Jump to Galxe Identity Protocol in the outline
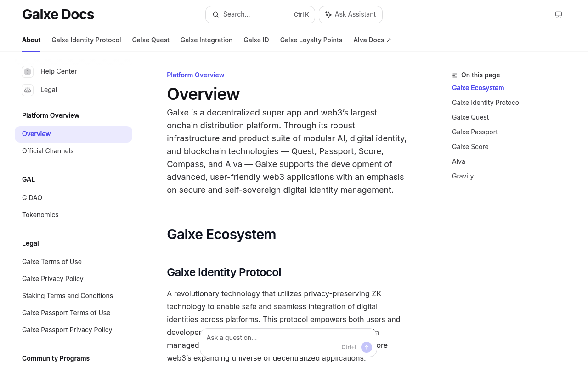The image size is (588, 368). coord(486,103)
